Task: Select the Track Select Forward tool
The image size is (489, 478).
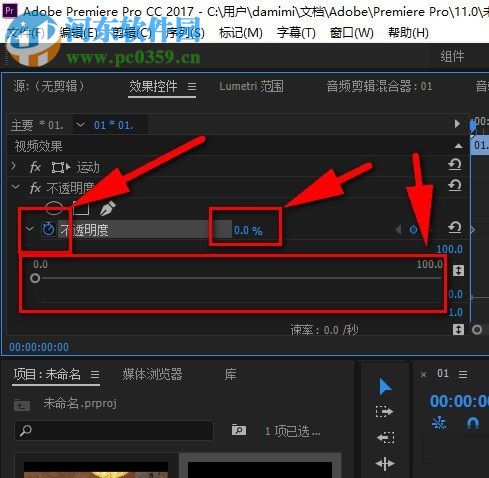Action: pyautogui.click(x=385, y=412)
